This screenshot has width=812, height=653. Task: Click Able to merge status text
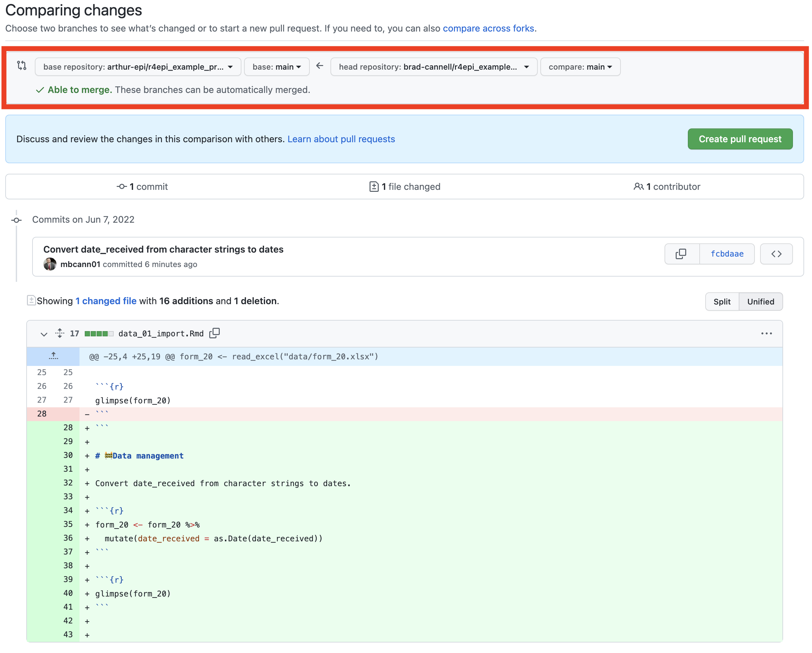pyautogui.click(x=80, y=90)
